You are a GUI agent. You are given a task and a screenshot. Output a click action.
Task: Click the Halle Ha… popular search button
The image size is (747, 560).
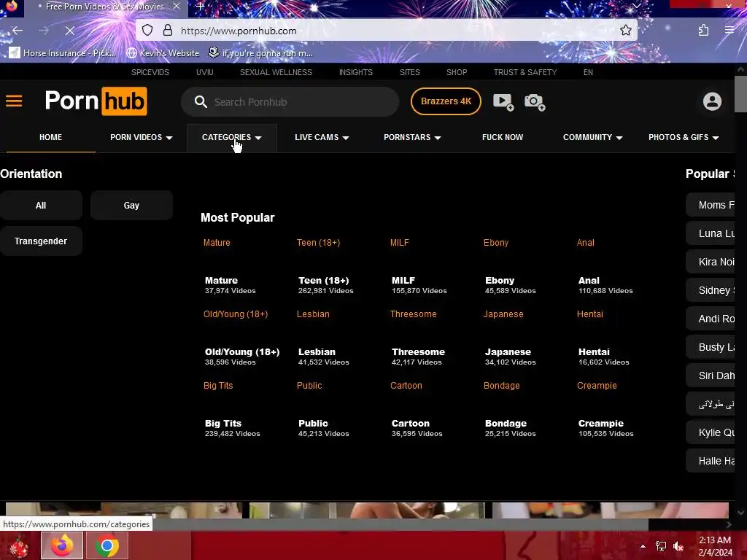pos(711,461)
